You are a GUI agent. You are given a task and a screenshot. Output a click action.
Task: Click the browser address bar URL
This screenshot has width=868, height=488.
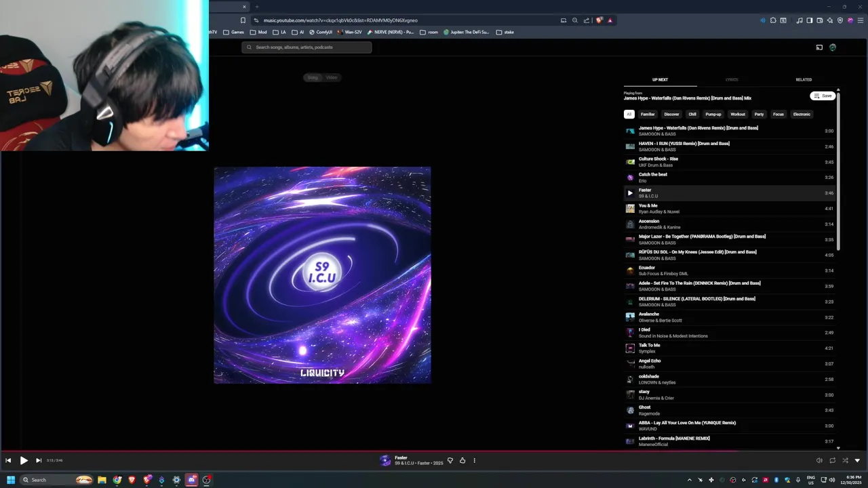tap(340, 20)
